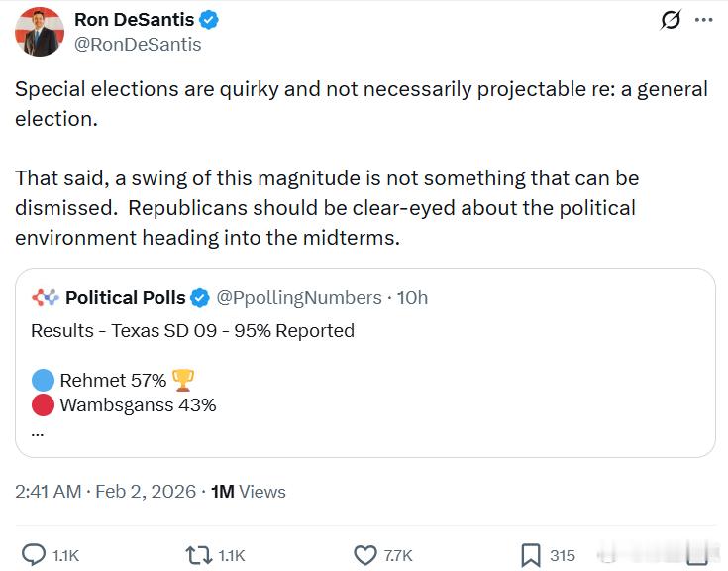Click the quoted post's 10h timestamp
The image size is (728, 571).
tap(412, 297)
